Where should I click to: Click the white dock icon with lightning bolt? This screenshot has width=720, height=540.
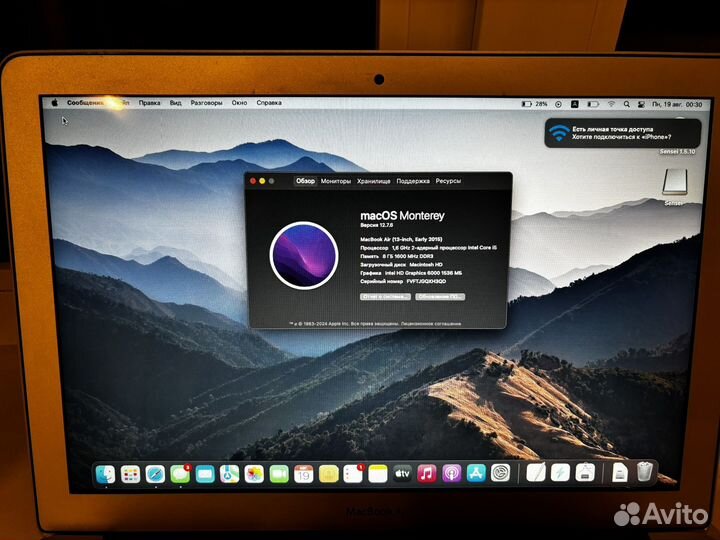pos(560,472)
